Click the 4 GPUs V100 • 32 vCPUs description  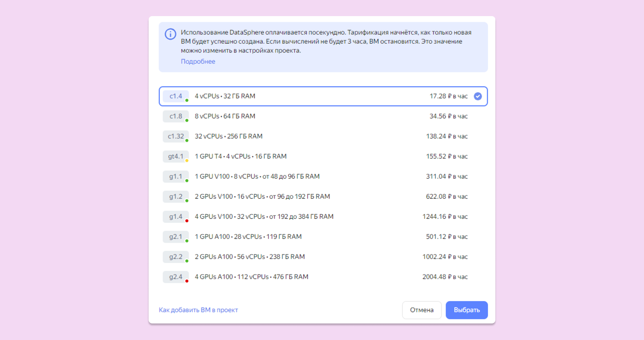pyautogui.click(x=264, y=217)
